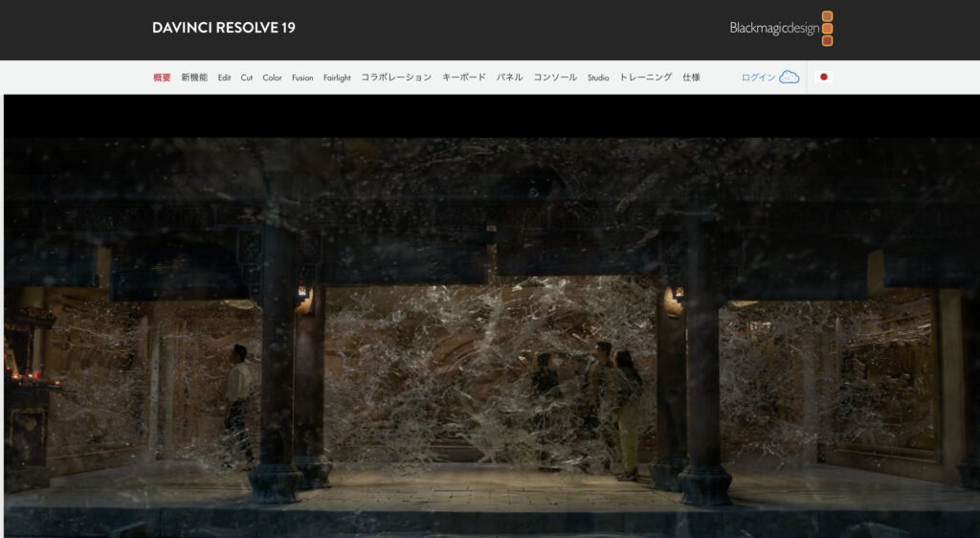Go to the パネル page
The height and width of the screenshot is (538, 980).
pyautogui.click(x=509, y=78)
